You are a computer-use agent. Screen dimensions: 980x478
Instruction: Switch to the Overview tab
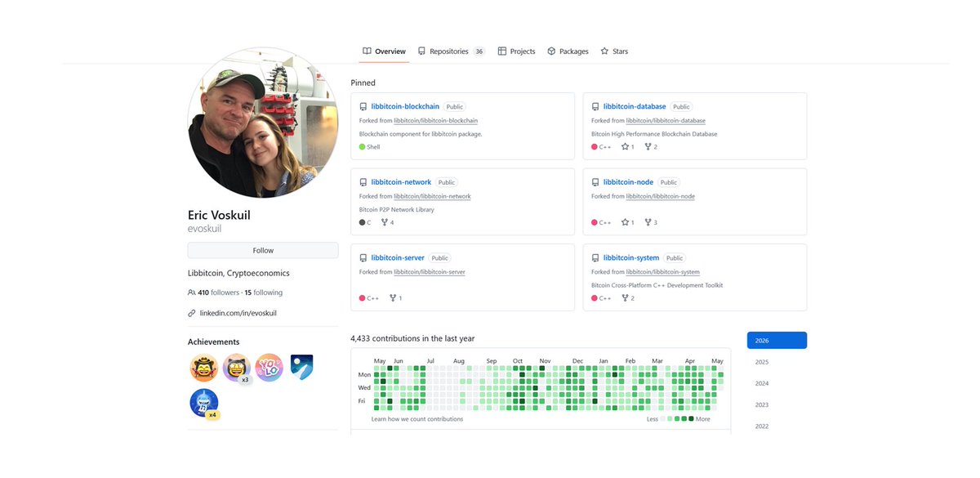[x=384, y=51]
